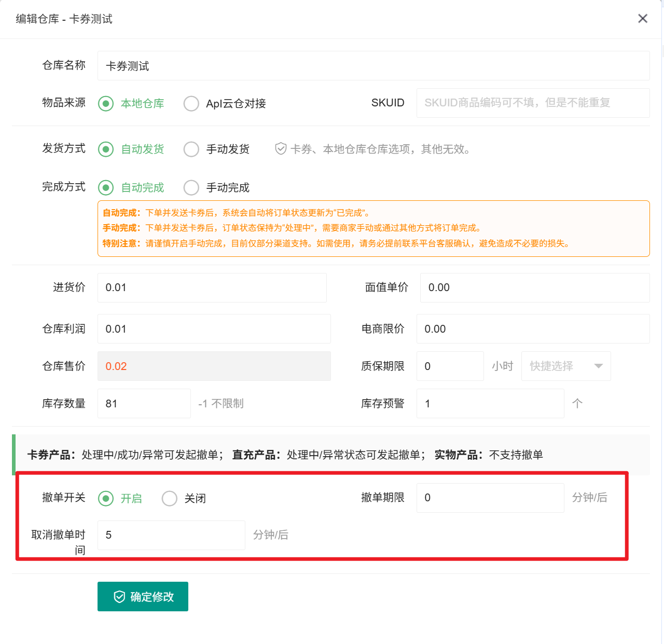Focus the 撤单期限 minutes field
Screen dimensions: 664x644
point(490,498)
